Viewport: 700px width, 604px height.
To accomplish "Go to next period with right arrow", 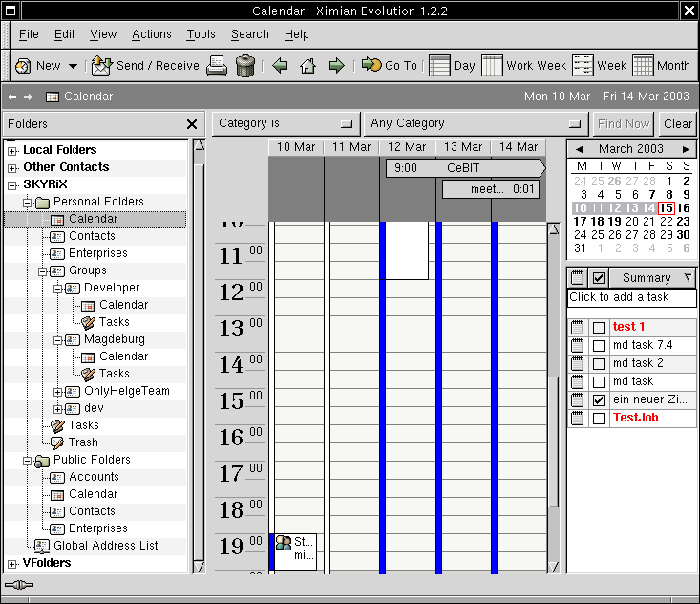I will tap(336, 66).
